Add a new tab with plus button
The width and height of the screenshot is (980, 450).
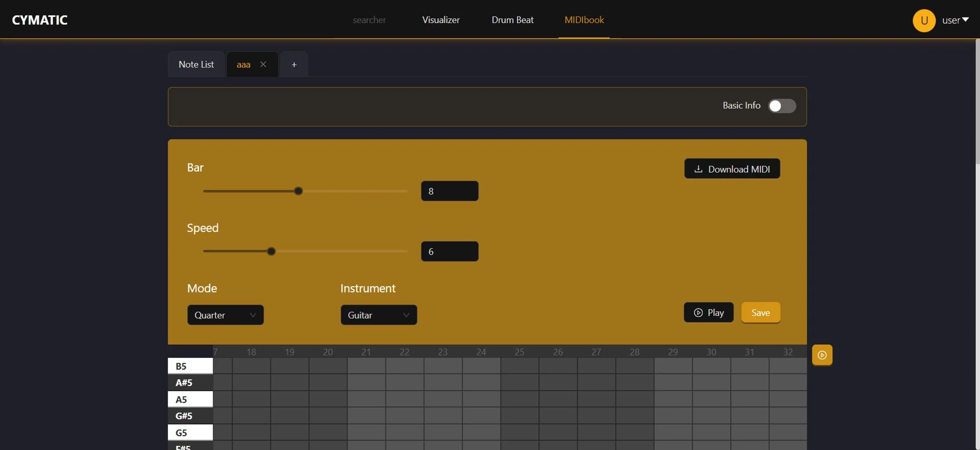tap(294, 65)
